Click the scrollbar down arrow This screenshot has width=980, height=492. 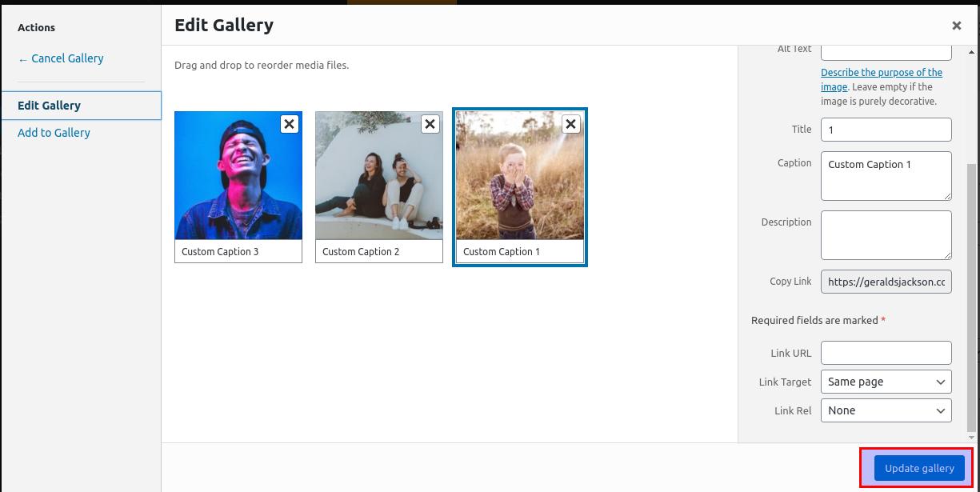pyautogui.click(x=972, y=438)
